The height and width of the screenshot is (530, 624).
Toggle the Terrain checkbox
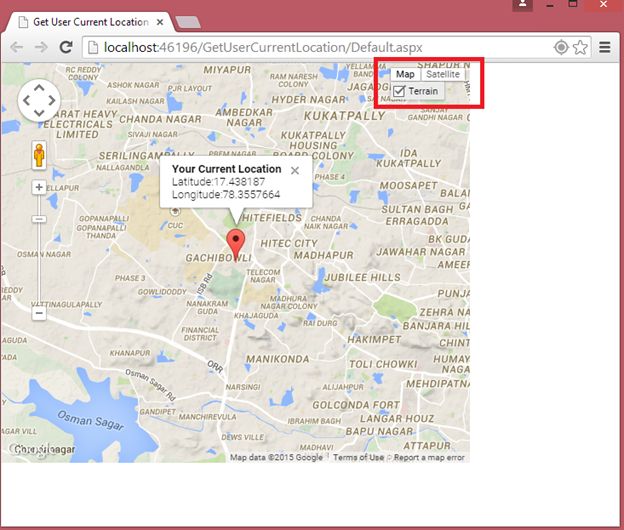(399, 91)
